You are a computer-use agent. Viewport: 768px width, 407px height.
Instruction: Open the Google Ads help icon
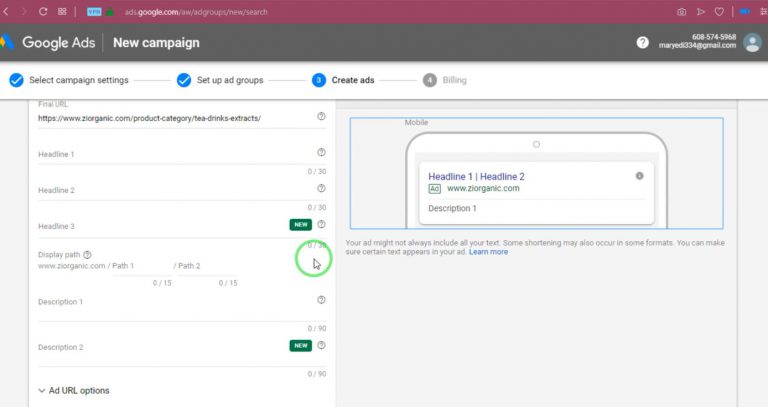click(x=642, y=43)
